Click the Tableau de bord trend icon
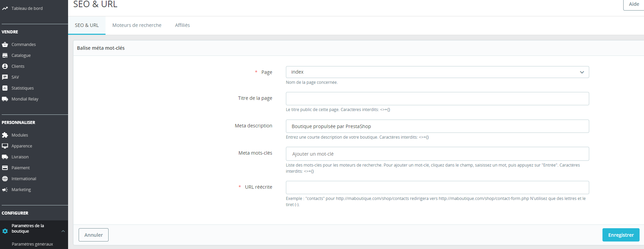Viewport: 644px width, 249px height. point(5,9)
